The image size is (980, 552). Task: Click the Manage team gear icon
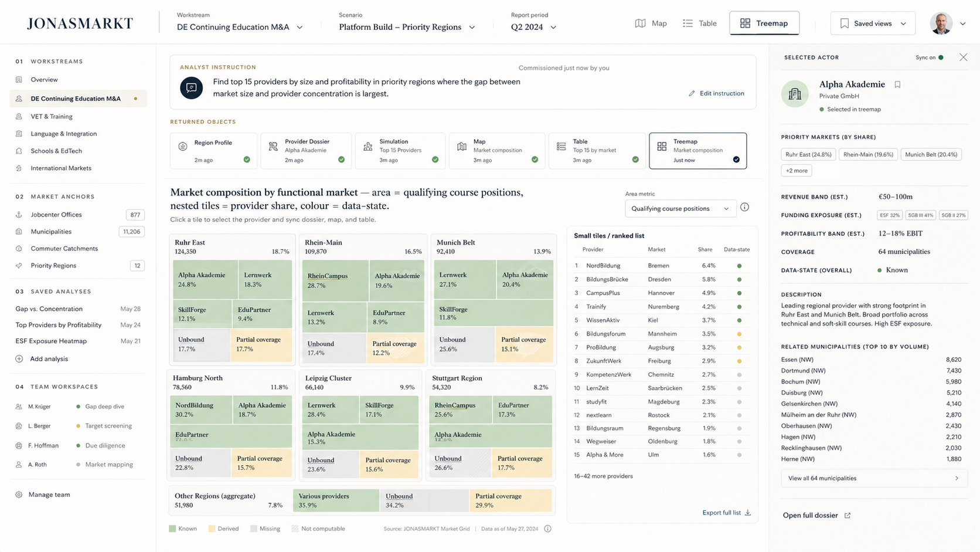pos(19,495)
